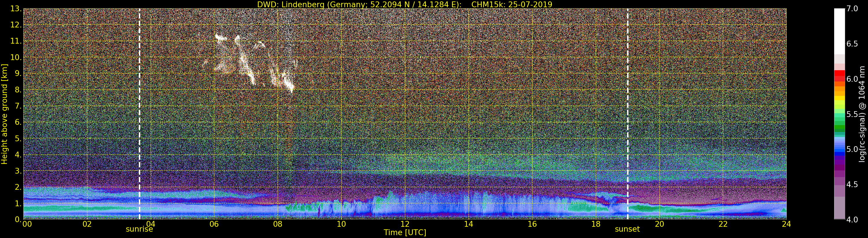Click the time axis tick label 06
The image size is (868, 238).
point(214,224)
